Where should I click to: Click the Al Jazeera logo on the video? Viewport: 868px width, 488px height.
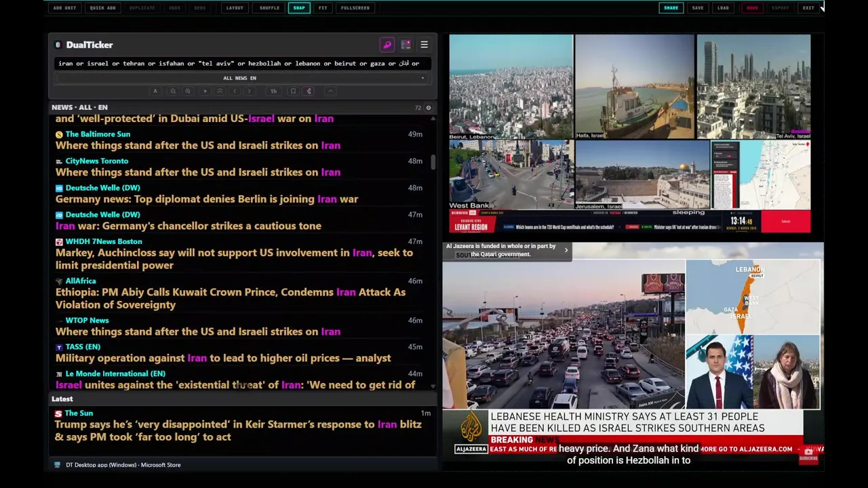coord(471,432)
